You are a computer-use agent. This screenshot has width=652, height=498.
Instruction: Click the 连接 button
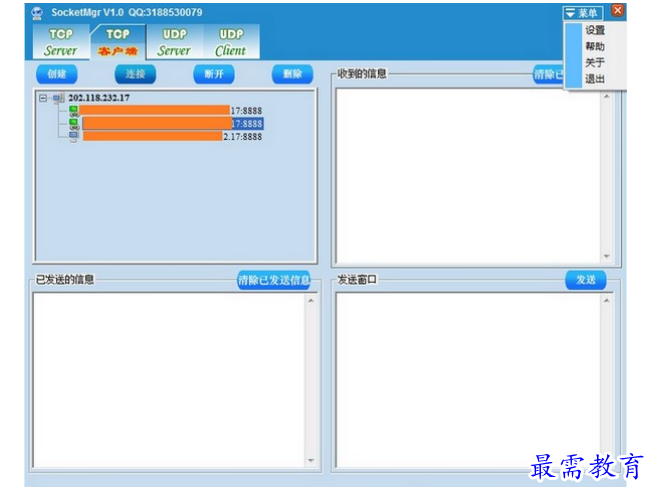click(135, 74)
